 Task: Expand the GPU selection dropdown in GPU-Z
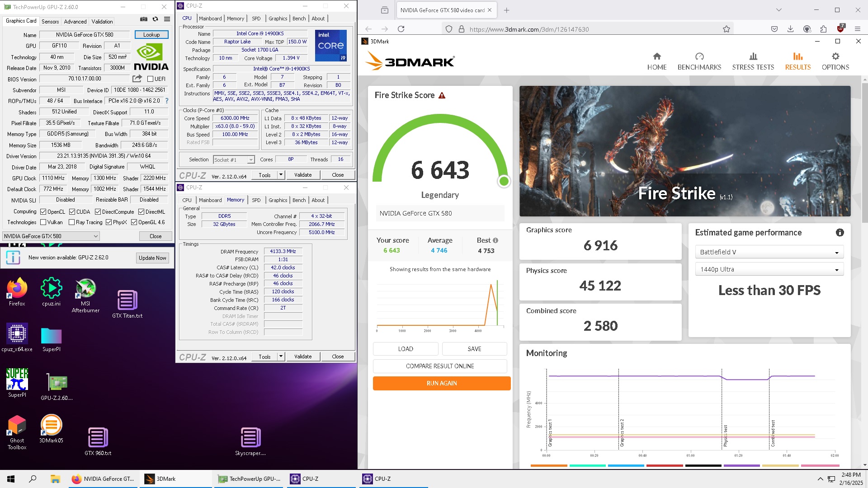(51, 236)
